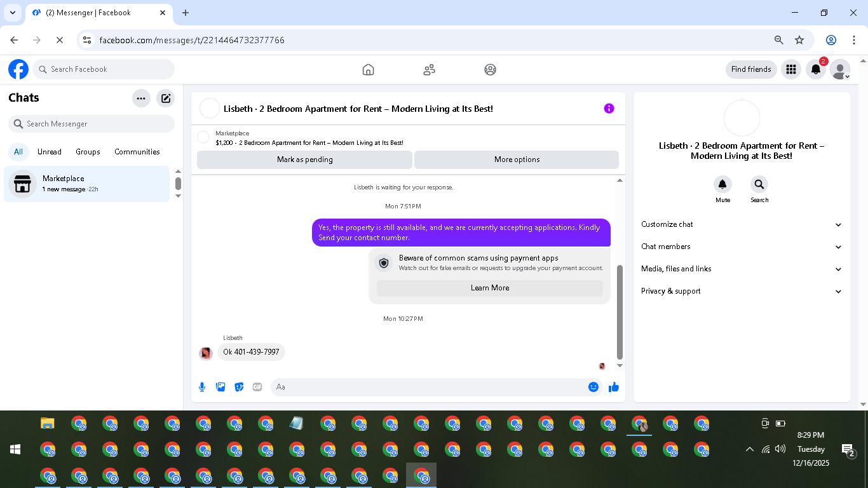Open the Windows notification center

tap(848, 451)
